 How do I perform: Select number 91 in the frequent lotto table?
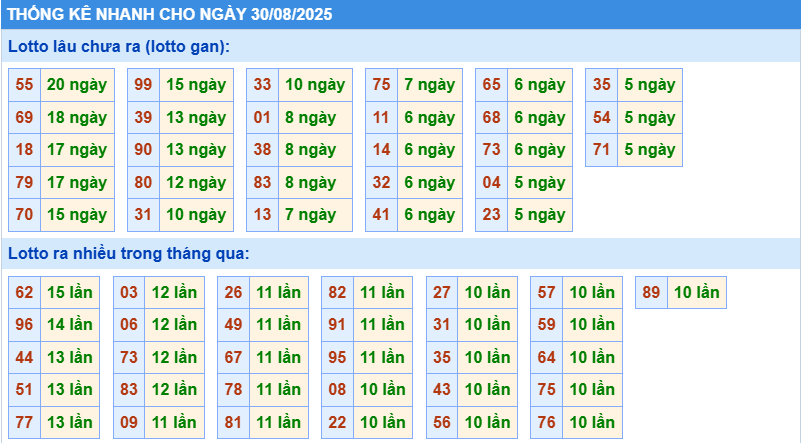(x=337, y=325)
